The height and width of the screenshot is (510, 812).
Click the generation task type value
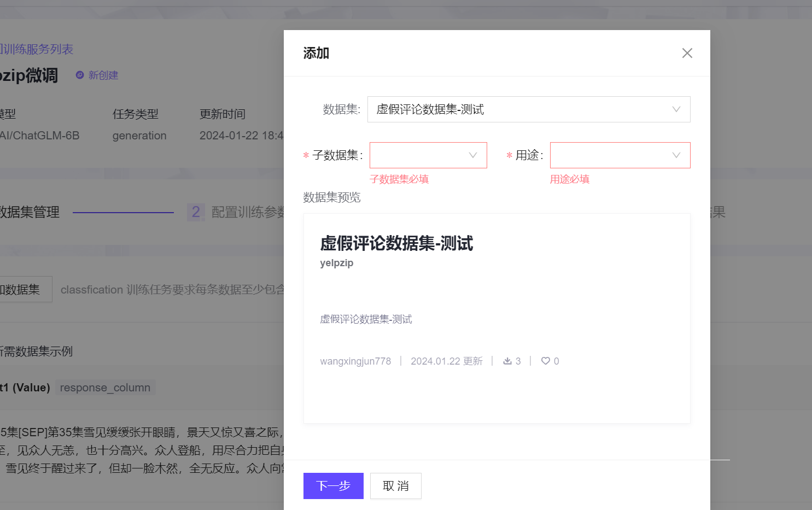pos(139,136)
